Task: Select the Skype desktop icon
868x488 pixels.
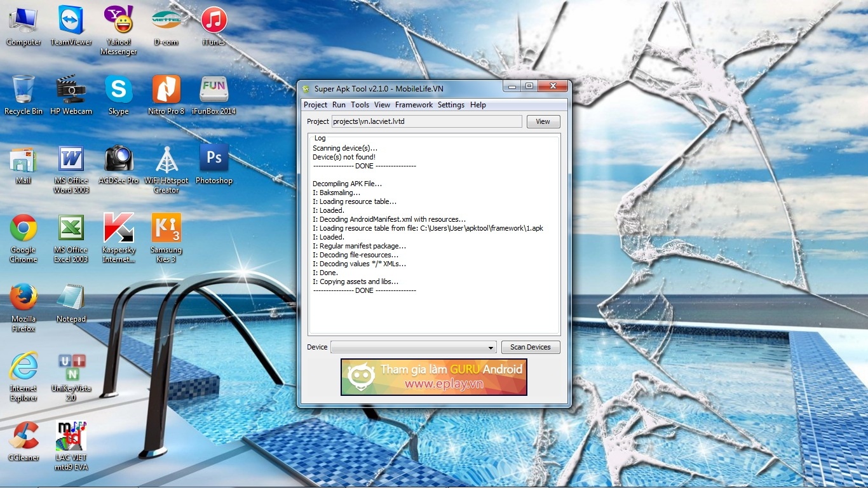Action: coord(119,95)
